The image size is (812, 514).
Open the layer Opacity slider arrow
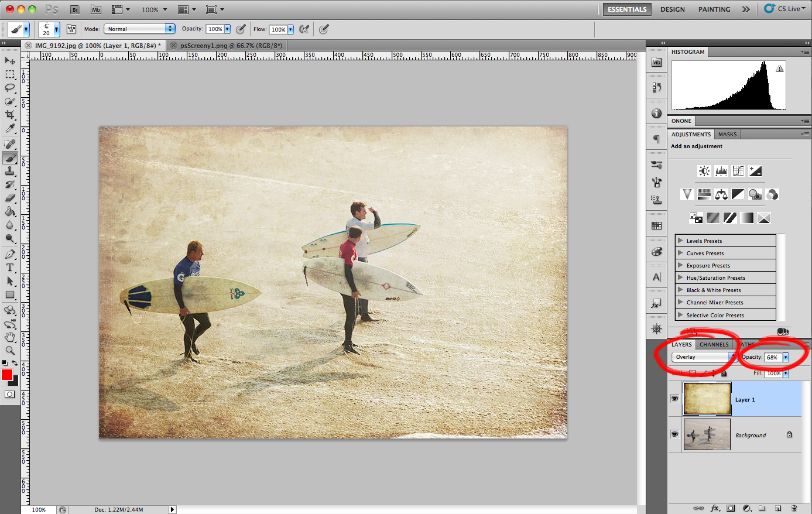786,357
